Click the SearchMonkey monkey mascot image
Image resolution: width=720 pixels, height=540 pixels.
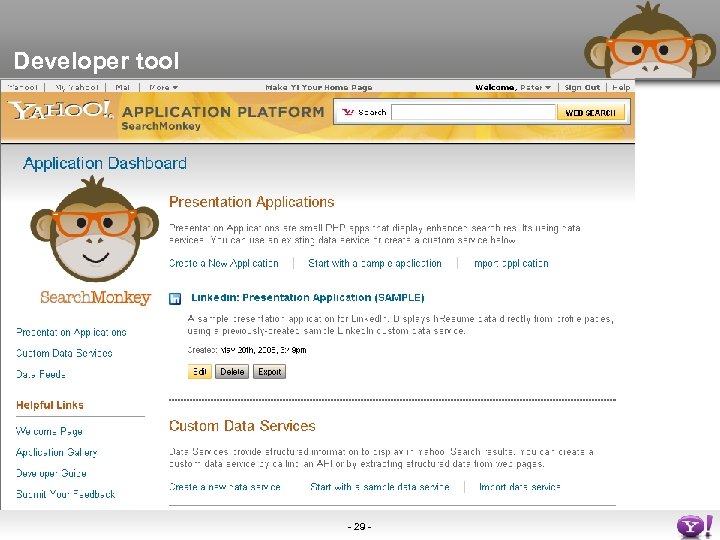[95, 229]
